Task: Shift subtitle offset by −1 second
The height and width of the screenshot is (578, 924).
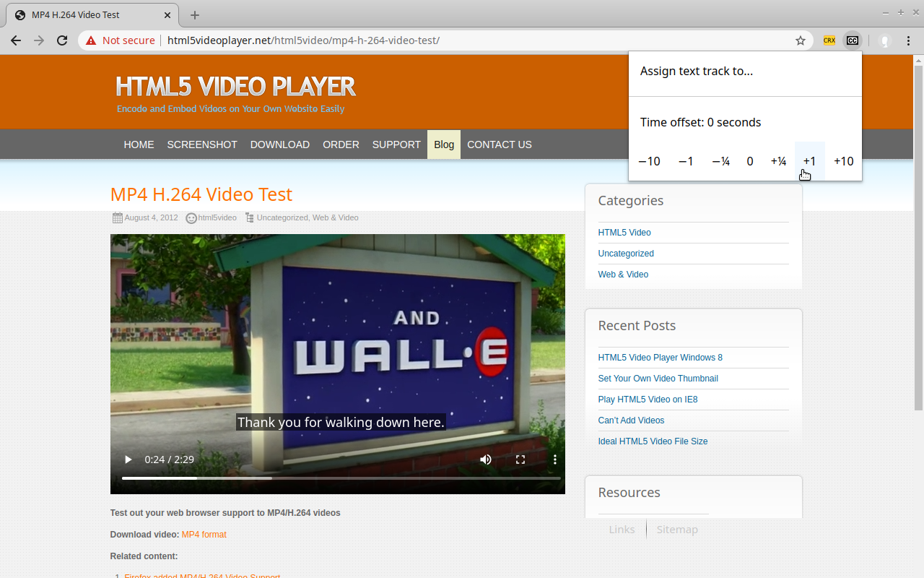Action: tap(686, 161)
